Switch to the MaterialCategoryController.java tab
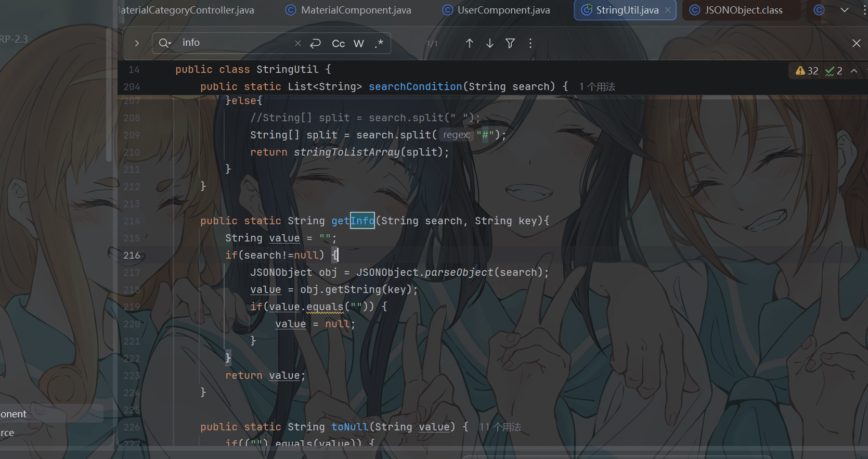This screenshot has width=868, height=459. coord(187,10)
